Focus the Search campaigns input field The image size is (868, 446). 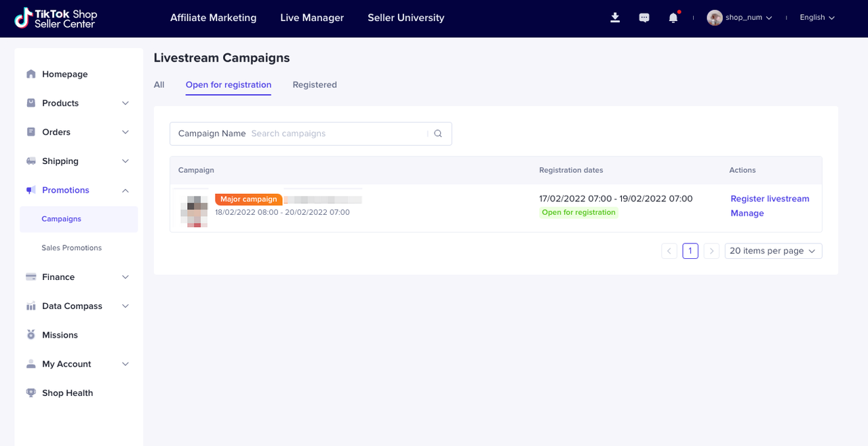coord(336,134)
